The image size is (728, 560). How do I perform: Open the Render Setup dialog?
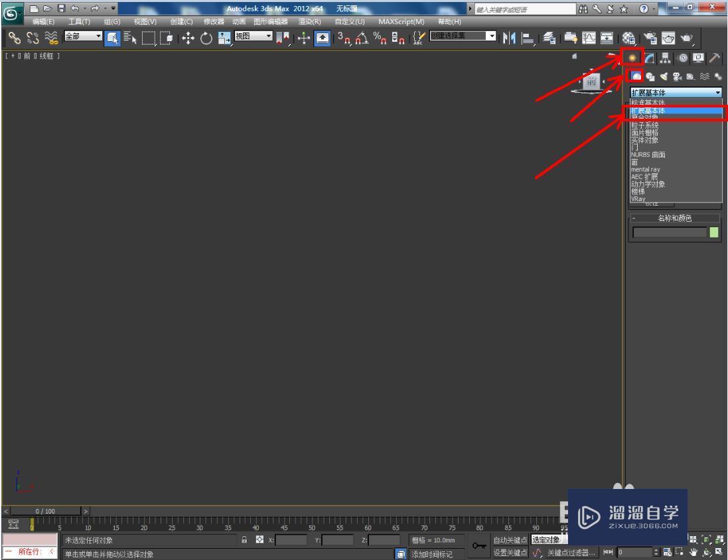[650, 38]
